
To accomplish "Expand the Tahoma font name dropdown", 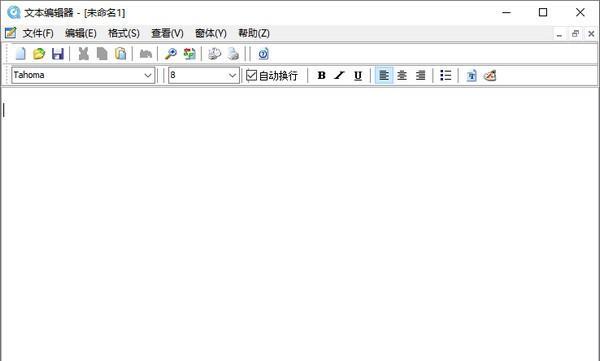I will (x=148, y=75).
